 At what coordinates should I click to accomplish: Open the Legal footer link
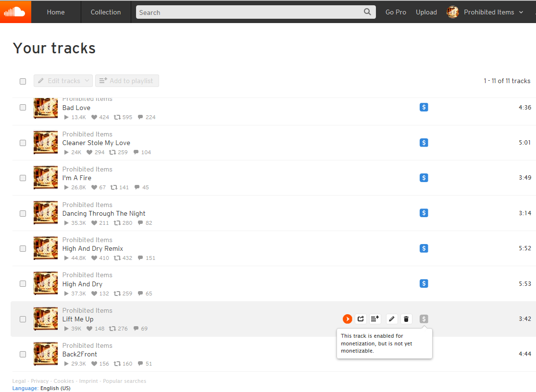[19, 381]
